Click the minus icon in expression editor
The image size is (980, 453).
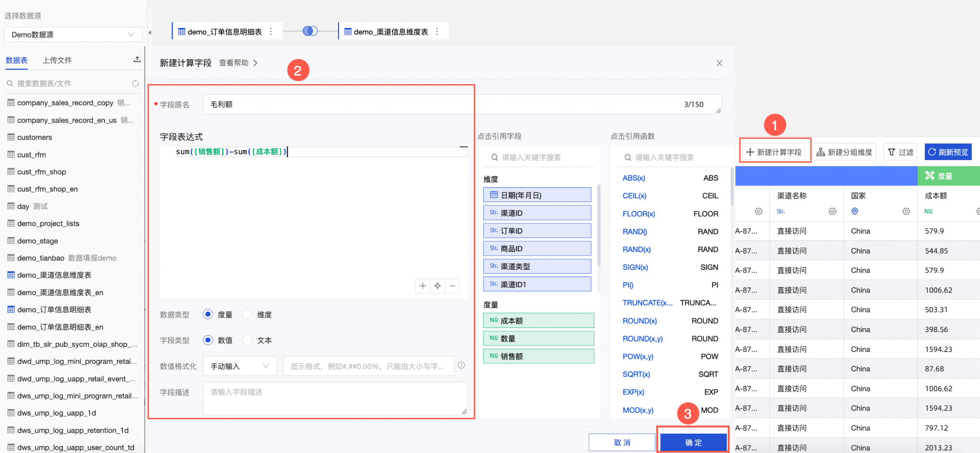tap(453, 286)
